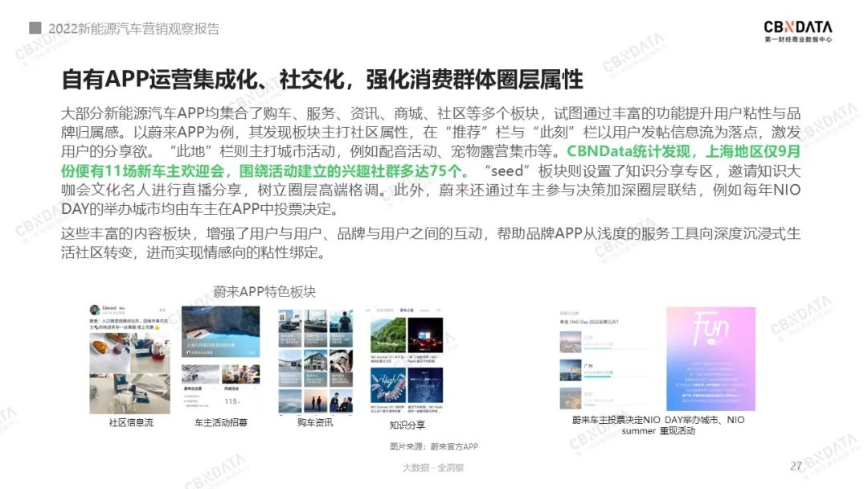
Task: Open the 车主活动招募 screenshot thumbnail
Action: [x=221, y=359]
